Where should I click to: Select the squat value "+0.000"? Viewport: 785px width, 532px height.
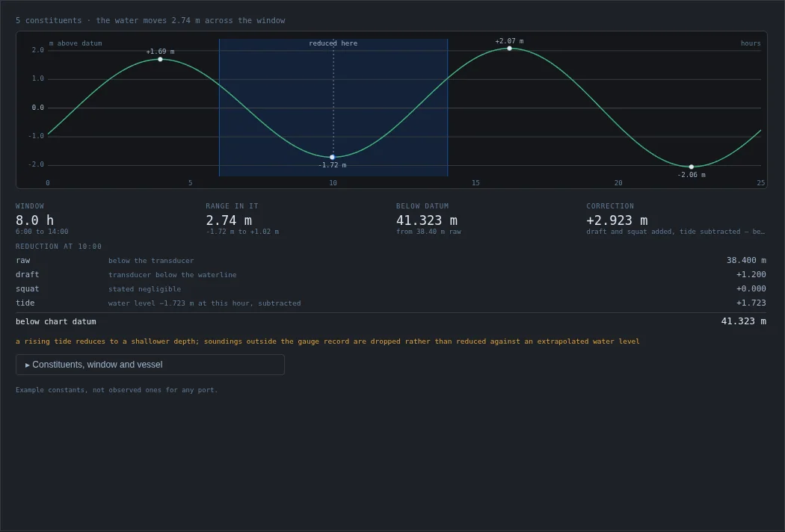click(751, 288)
